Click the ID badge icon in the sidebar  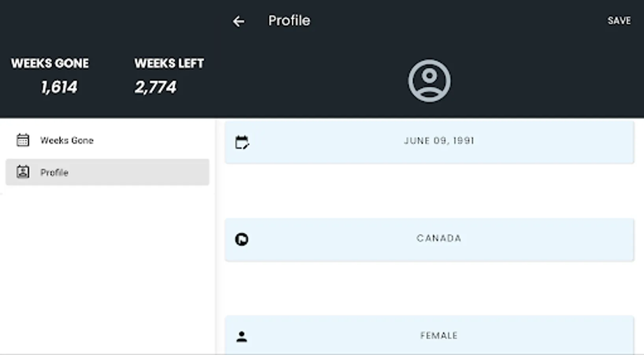coord(23,172)
